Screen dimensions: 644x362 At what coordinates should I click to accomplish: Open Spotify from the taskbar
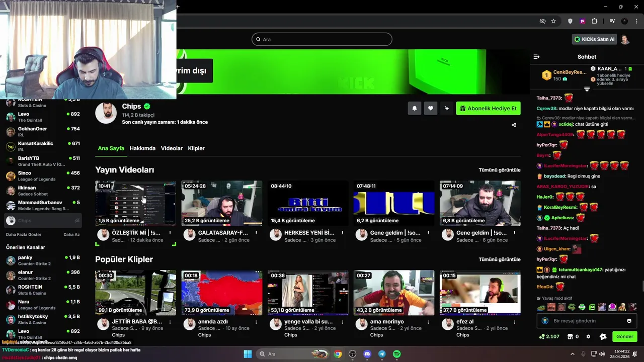pos(396,354)
